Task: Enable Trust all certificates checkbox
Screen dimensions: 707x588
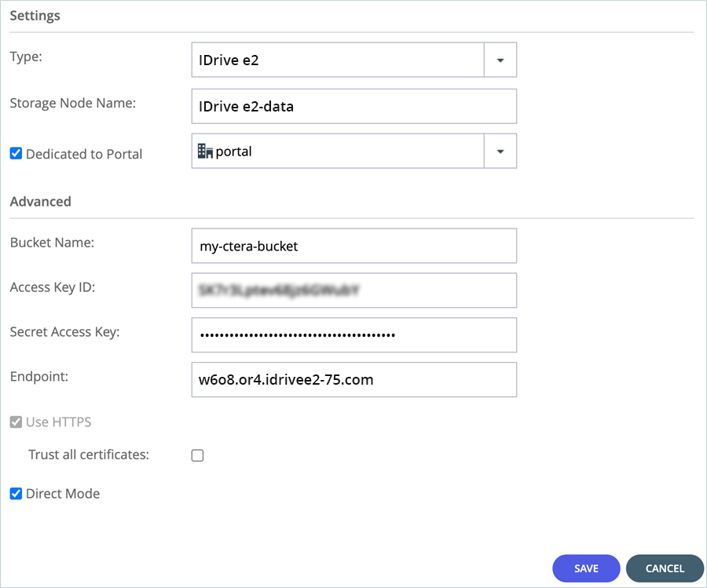Action: [198, 455]
